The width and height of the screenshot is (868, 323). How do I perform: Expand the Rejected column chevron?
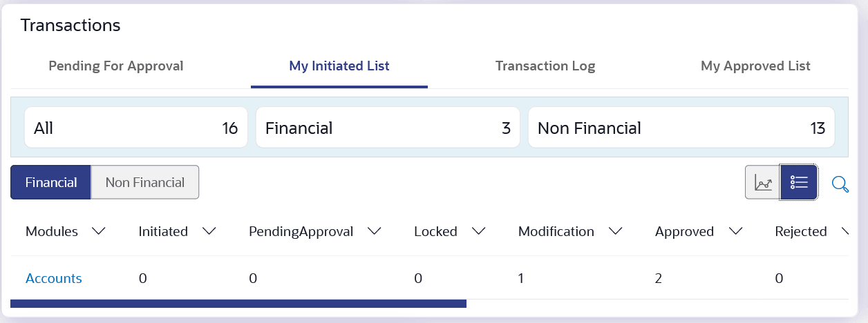tap(845, 232)
